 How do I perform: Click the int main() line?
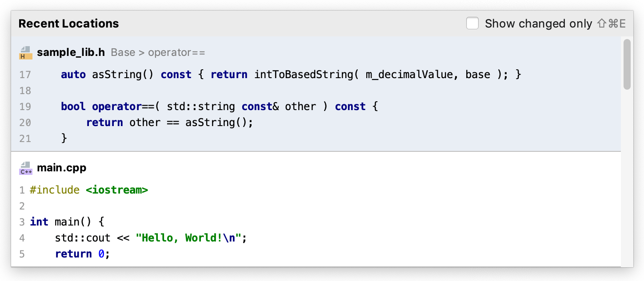click(x=67, y=222)
